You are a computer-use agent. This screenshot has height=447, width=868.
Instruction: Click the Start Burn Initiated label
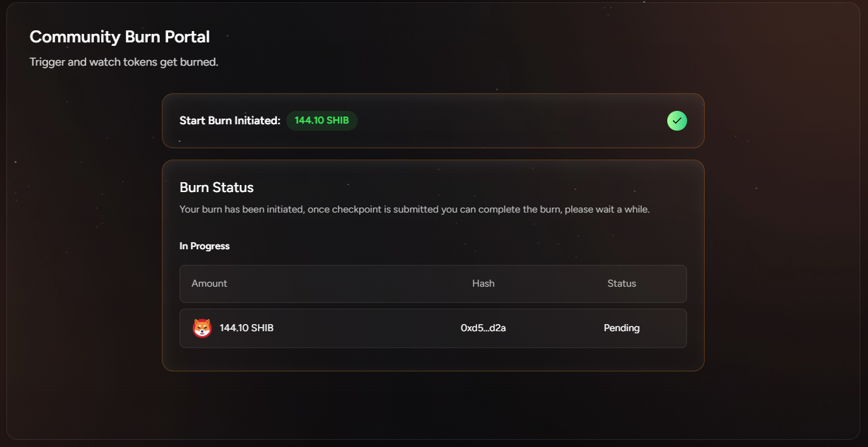click(x=230, y=121)
